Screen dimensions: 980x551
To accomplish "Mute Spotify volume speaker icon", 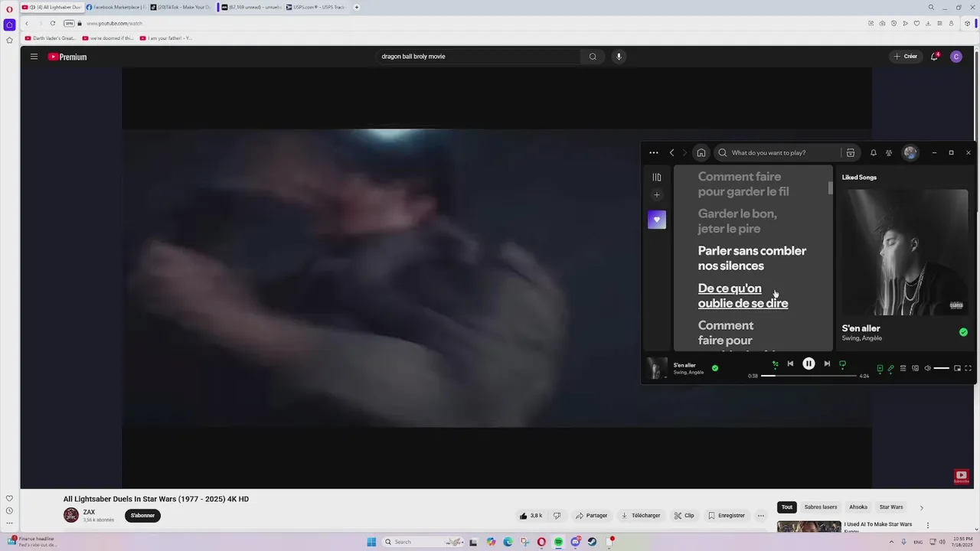I will click(928, 369).
